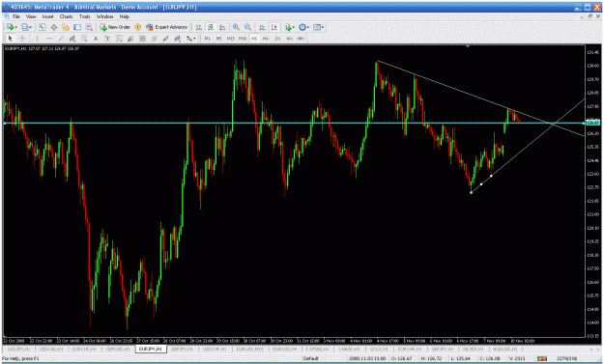Switch to the USDCAD,H1 chart tab
Viewport: 604px width, 364px height.
[x=51, y=349]
